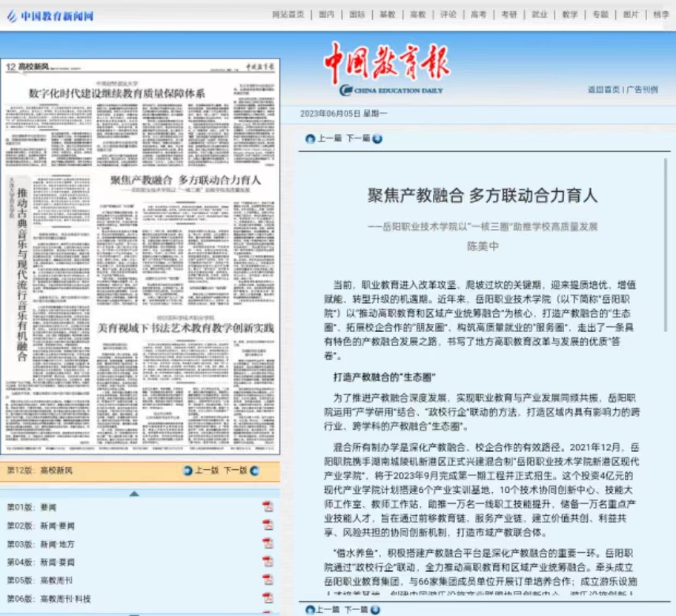676x616 pixels.
Task: Open the PDF icon for 第02版 新闻·要闻
Action: 268,525
